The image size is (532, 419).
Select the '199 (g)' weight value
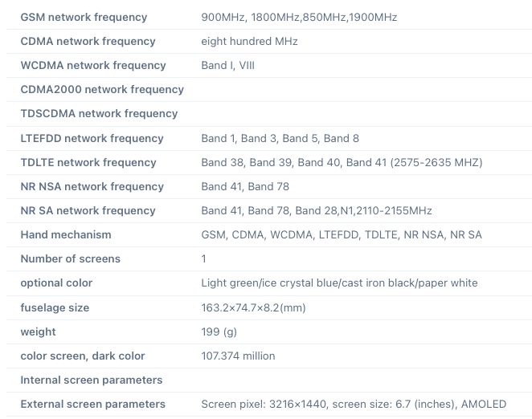(x=221, y=332)
